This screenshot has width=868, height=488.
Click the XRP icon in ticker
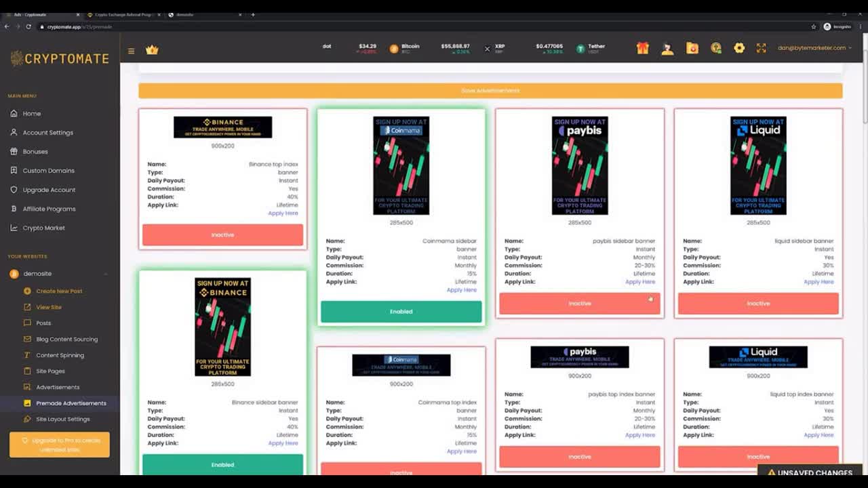pyautogui.click(x=487, y=49)
